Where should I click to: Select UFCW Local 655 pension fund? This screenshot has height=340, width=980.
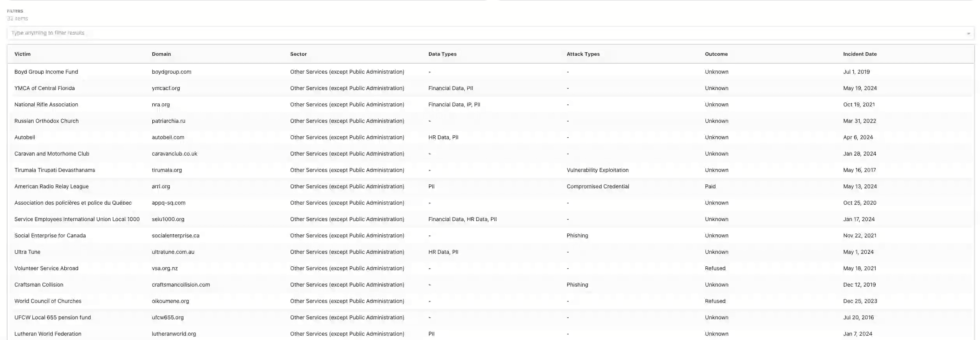click(53, 317)
